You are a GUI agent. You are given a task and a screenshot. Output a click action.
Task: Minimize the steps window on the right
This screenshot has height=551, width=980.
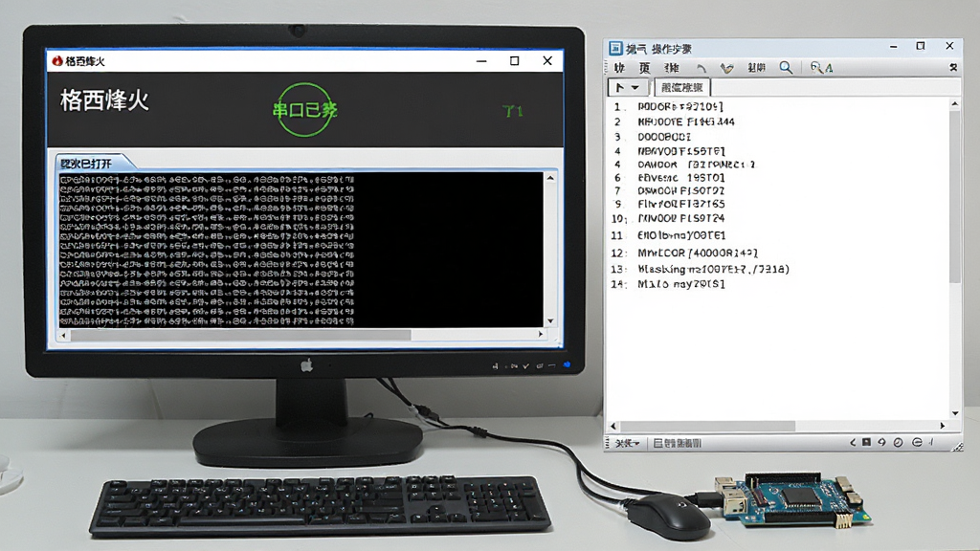[x=894, y=47]
